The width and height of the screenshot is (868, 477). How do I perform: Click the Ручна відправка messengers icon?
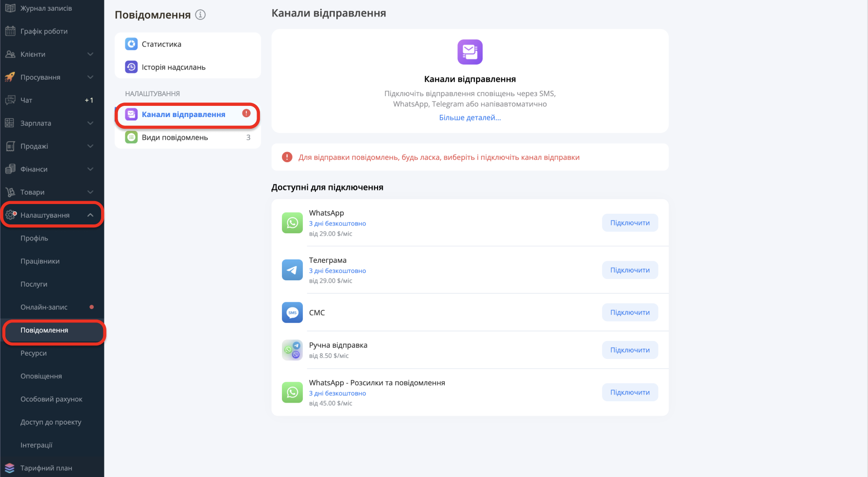pyautogui.click(x=292, y=350)
